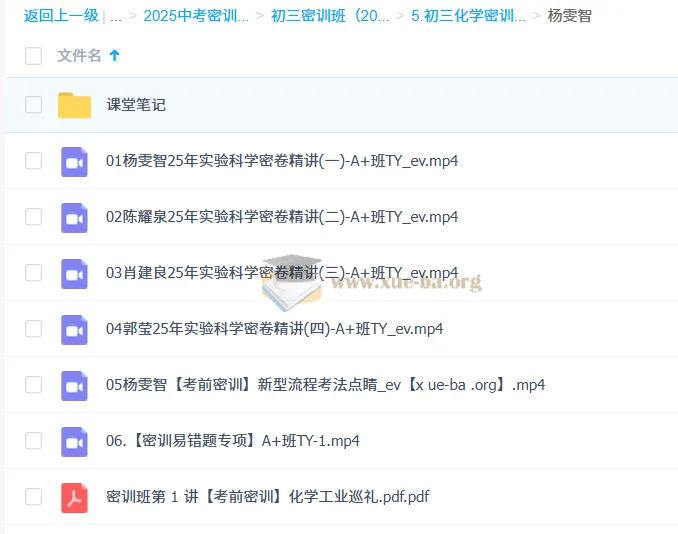Expand the collapsed breadcrumb ellipsis
The height and width of the screenshot is (534, 678).
[x=116, y=16]
